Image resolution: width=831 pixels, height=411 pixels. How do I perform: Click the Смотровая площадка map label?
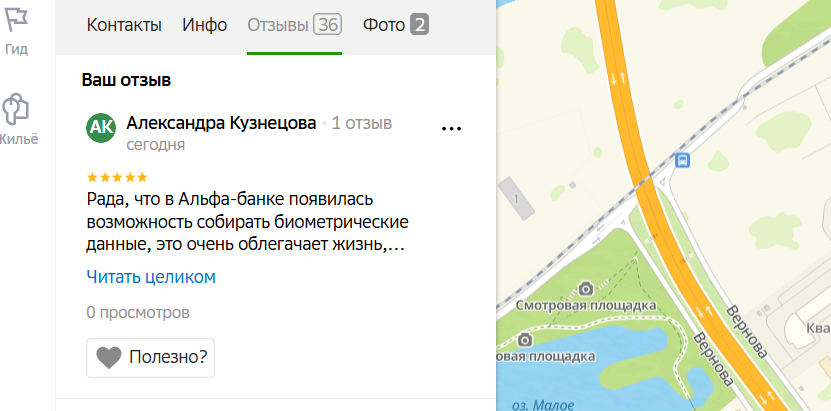click(x=586, y=306)
